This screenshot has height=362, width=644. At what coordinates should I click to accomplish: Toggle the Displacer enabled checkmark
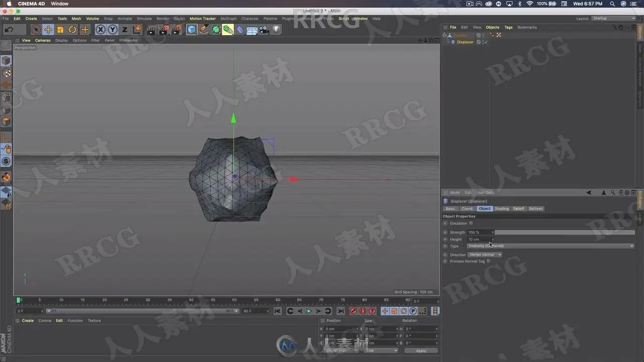486,42
